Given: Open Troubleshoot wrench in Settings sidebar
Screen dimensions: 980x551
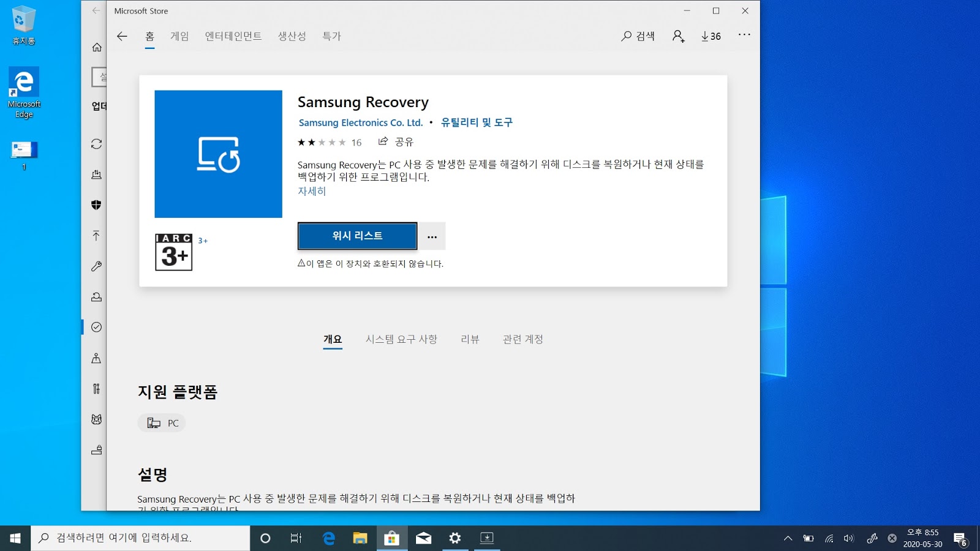Looking at the screenshot, I should pyautogui.click(x=96, y=266).
